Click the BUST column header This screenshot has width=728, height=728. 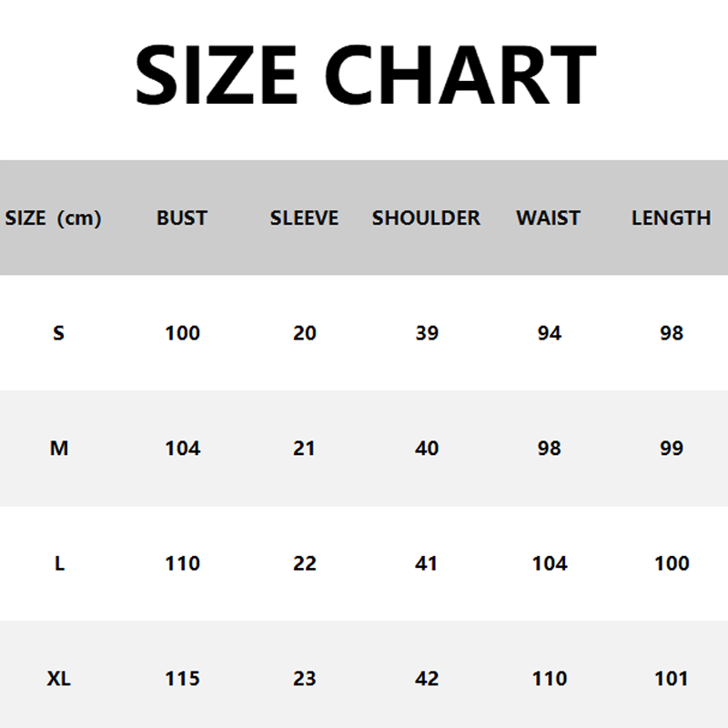click(x=182, y=218)
